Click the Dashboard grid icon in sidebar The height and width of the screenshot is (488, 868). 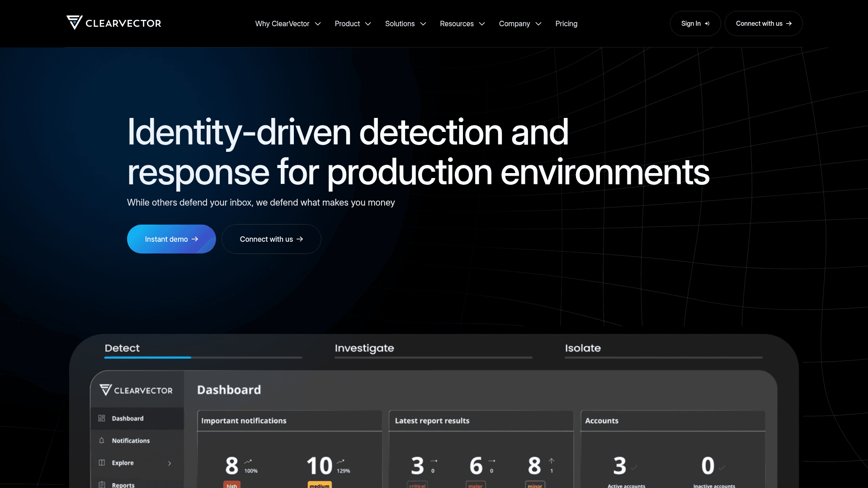102,418
